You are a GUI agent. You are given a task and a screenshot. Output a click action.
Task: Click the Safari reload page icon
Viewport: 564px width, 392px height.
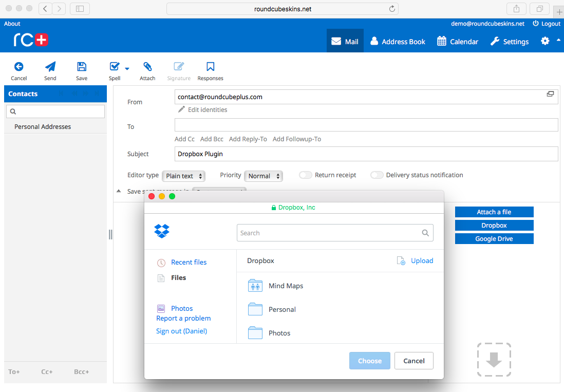coord(392,9)
